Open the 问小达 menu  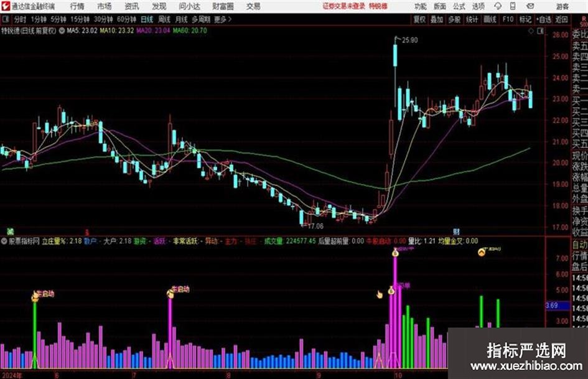[189, 6]
